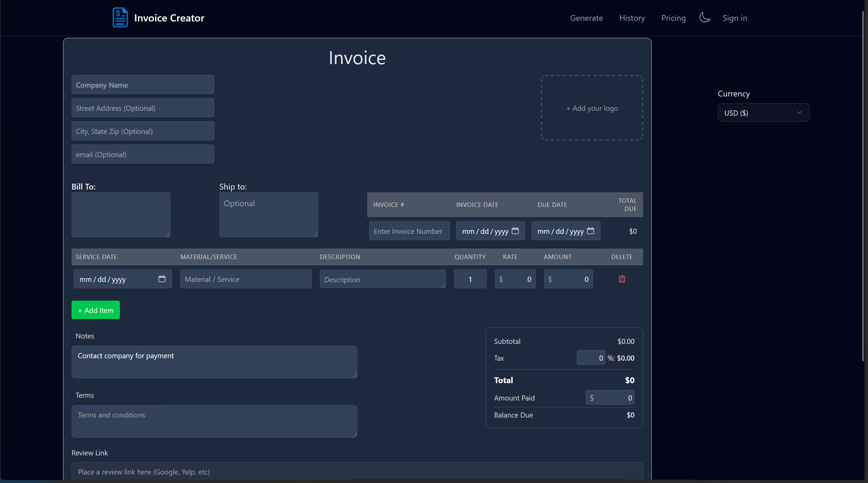
Task: Open the Currency dropdown showing USD
Action: tap(763, 112)
